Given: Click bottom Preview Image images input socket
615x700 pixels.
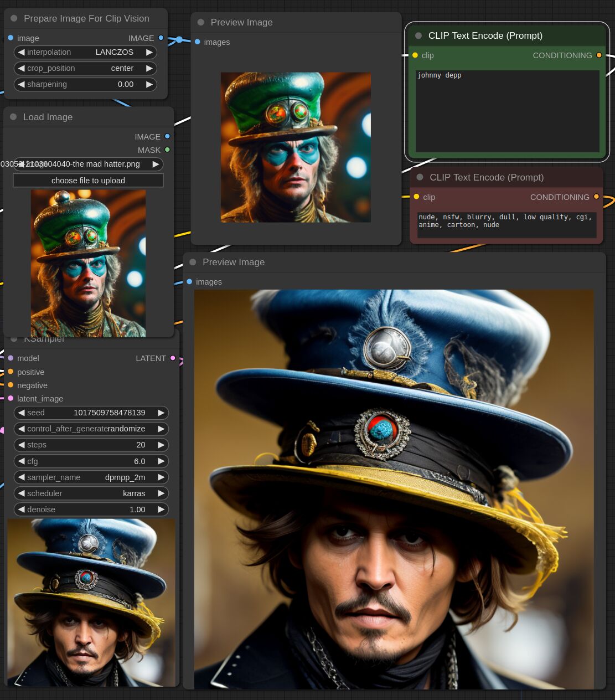Looking at the screenshot, I should tap(189, 281).
